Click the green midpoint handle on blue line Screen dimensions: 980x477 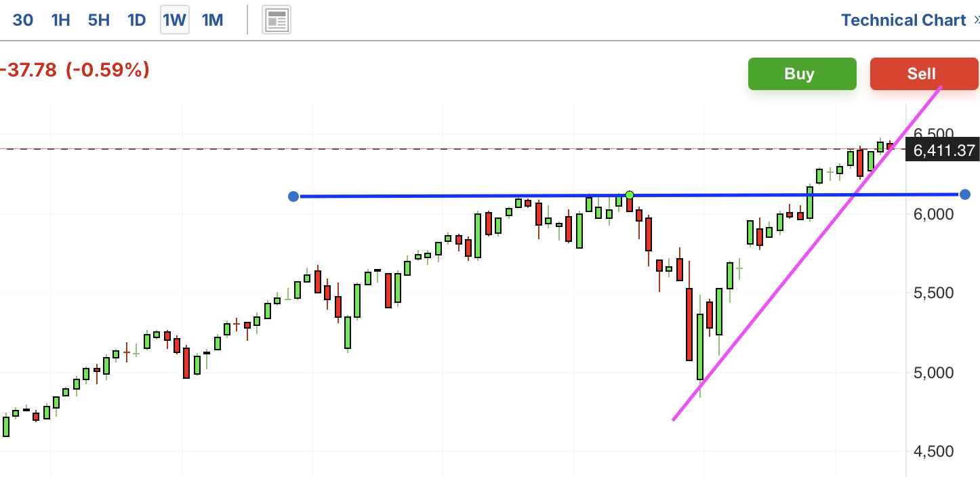click(630, 195)
